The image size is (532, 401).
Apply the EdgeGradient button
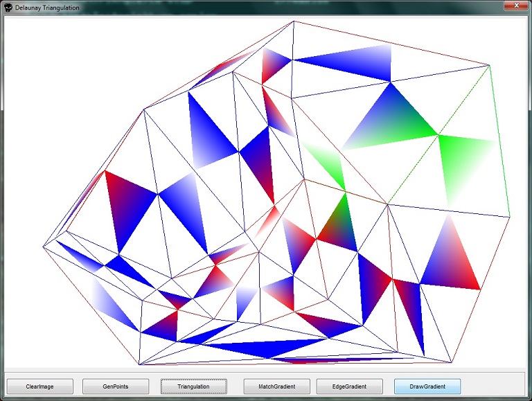350,386
